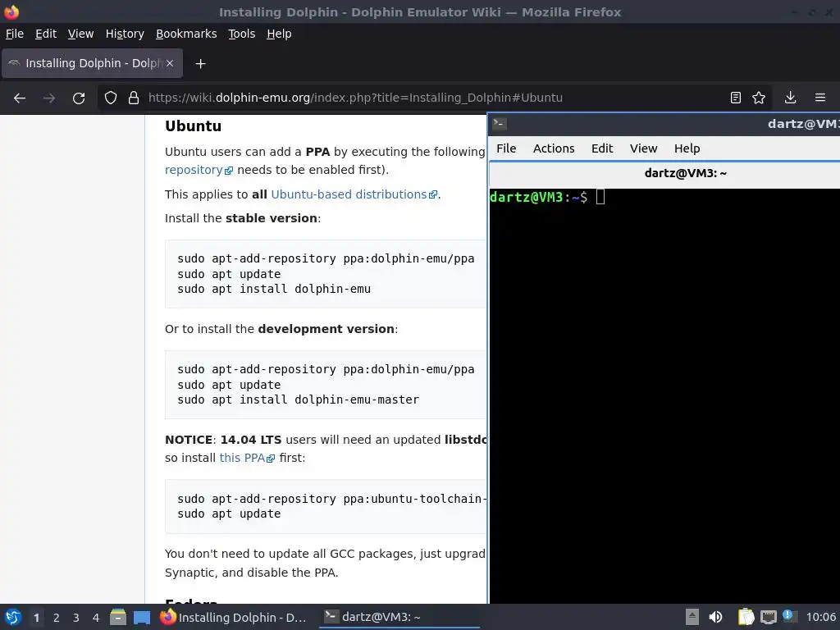840x630 pixels.
Task: Switch to workspace 4
Action: (x=96, y=618)
